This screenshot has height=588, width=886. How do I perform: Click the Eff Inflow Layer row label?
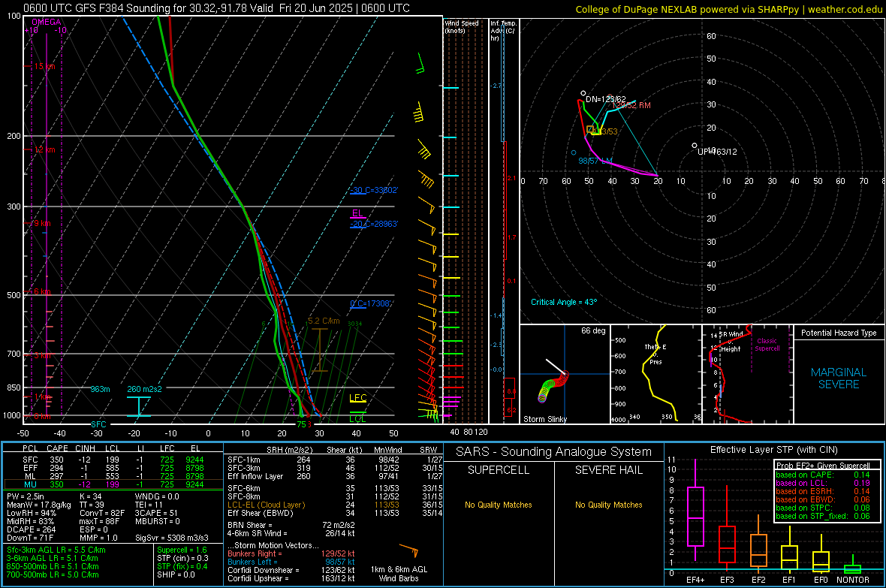[x=255, y=476]
